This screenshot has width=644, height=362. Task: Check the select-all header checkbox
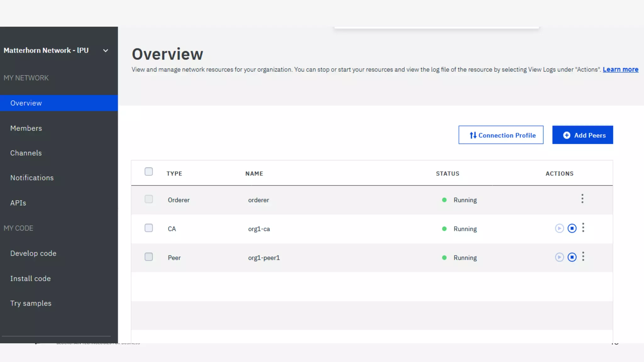148,172
